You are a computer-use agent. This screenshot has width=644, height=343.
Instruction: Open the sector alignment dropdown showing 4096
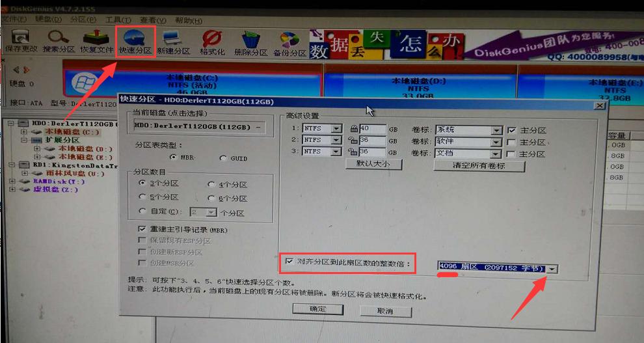(x=552, y=269)
